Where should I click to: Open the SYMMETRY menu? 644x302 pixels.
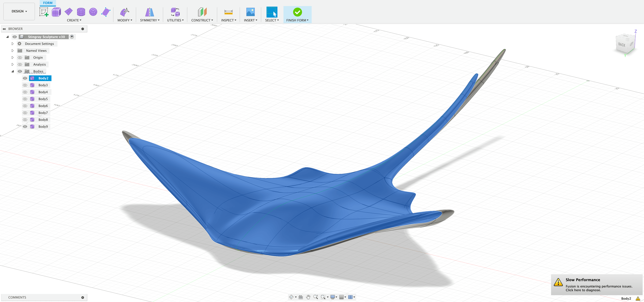click(149, 20)
